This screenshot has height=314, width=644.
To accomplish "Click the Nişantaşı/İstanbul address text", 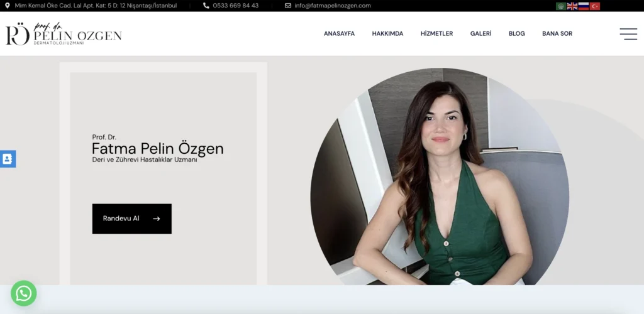I will (x=96, y=6).
